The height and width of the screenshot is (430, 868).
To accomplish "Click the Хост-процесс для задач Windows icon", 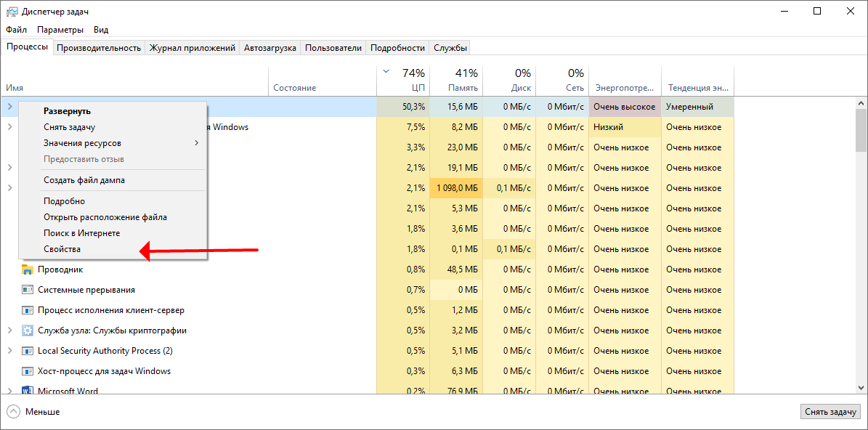I will pos(27,370).
